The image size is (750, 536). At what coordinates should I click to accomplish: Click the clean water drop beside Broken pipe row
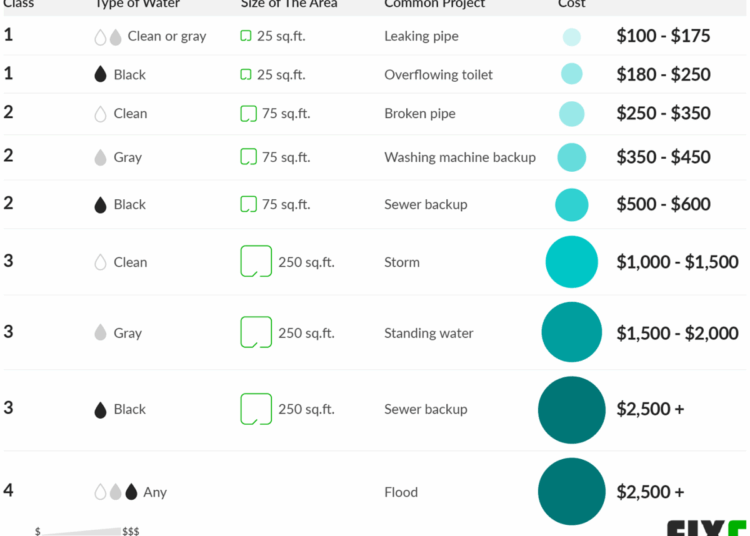(100, 114)
